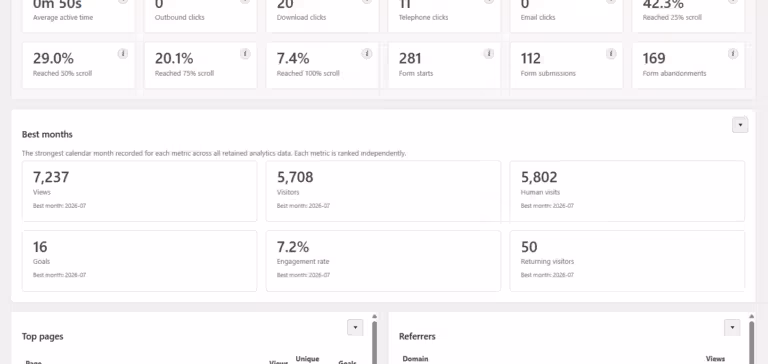Screen dimensions: 768x364
Task: Click the Average active time label
Action: [x=63, y=17]
